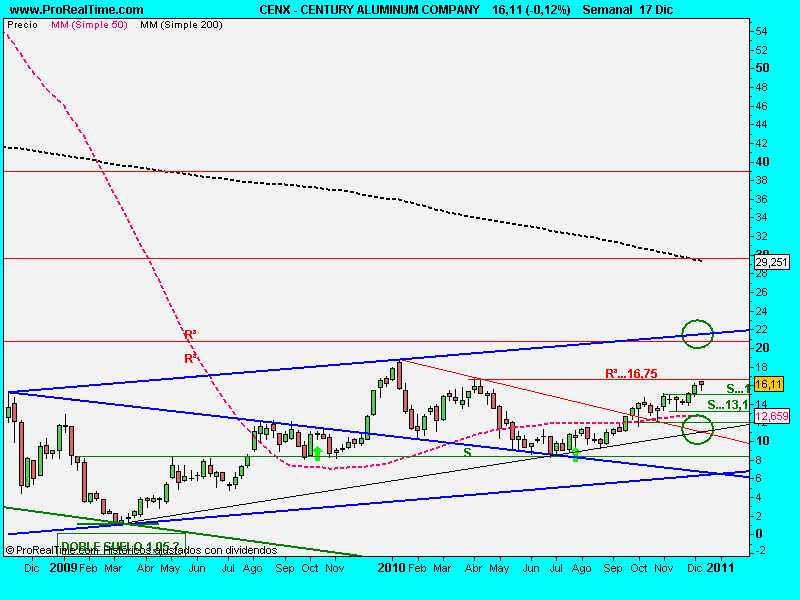Click the 34 price axis label

click(x=762, y=218)
